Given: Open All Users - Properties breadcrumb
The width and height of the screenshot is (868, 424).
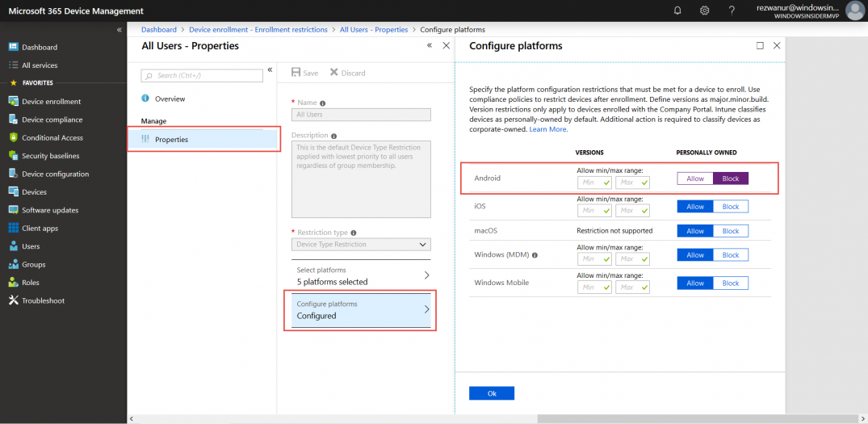Looking at the screenshot, I should [x=374, y=29].
